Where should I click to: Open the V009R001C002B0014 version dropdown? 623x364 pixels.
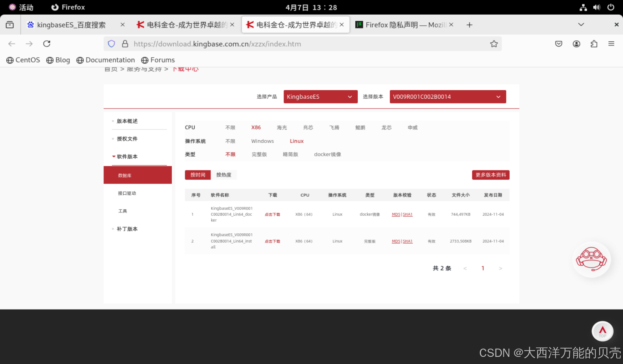(448, 97)
